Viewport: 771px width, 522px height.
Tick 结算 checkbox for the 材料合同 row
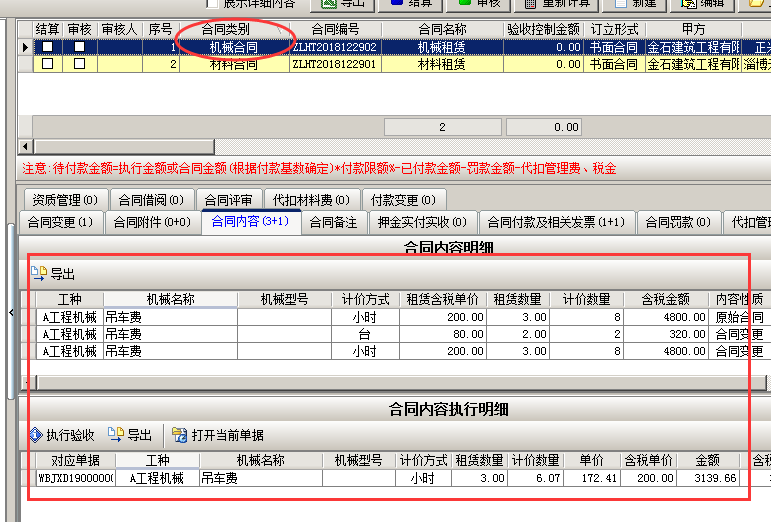tap(47, 64)
